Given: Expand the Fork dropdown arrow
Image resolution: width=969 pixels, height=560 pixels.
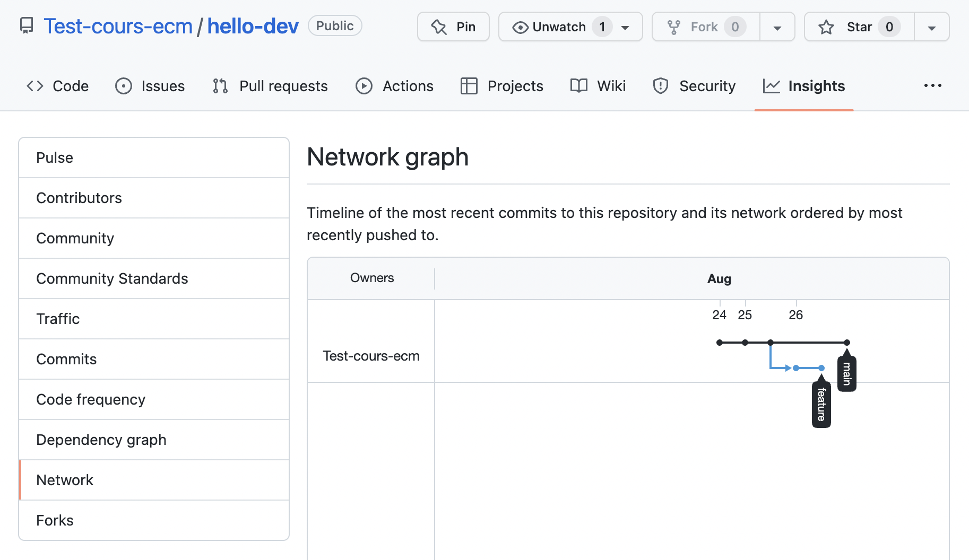Looking at the screenshot, I should pyautogui.click(x=777, y=28).
